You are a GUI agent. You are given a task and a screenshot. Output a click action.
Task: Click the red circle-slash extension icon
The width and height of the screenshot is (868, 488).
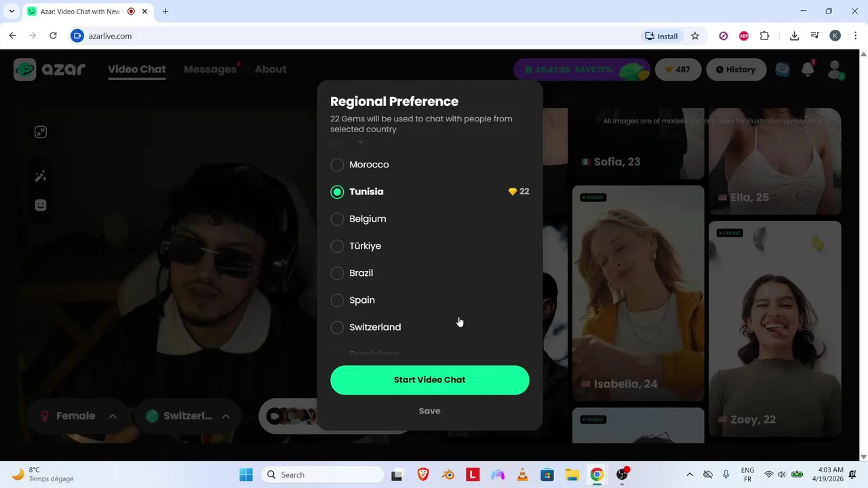pyautogui.click(x=724, y=36)
